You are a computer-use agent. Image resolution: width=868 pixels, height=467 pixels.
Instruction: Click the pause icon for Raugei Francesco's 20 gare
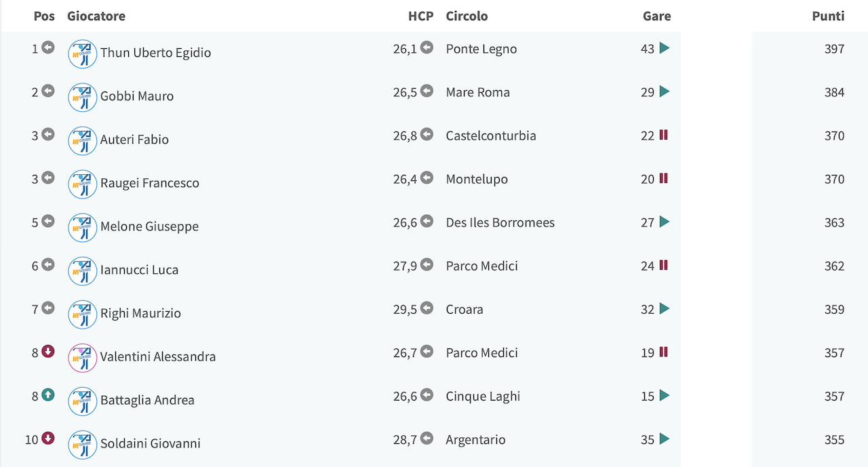coord(664,178)
